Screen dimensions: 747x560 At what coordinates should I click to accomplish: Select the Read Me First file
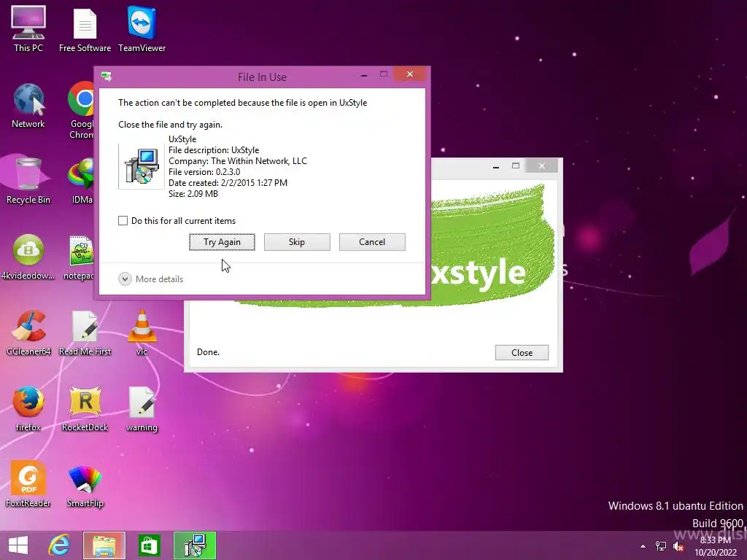pos(85,332)
